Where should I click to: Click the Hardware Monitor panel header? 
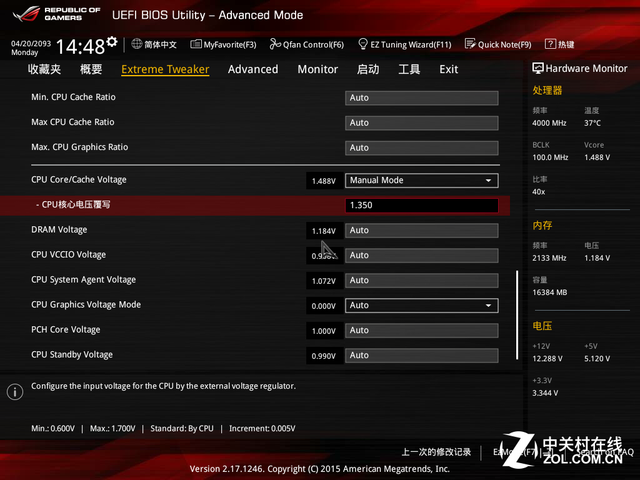tap(580, 69)
